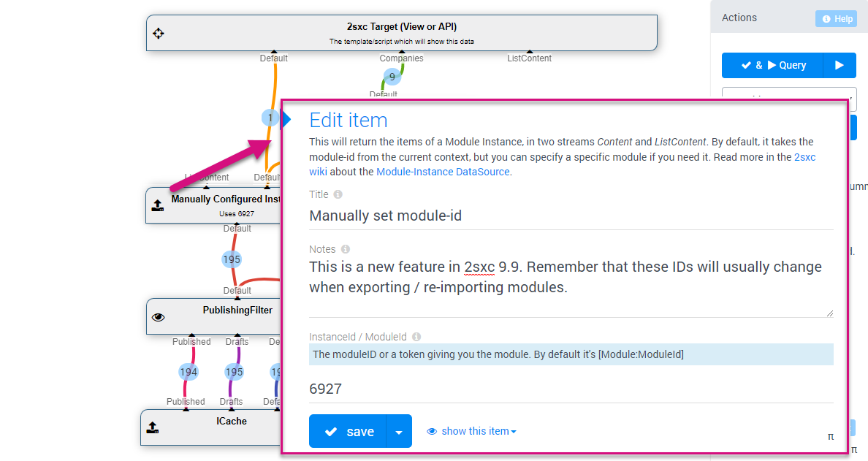Image resolution: width=868 pixels, height=461 pixels.
Task: Click the save and run Query button
Action: tap(772, 65)
